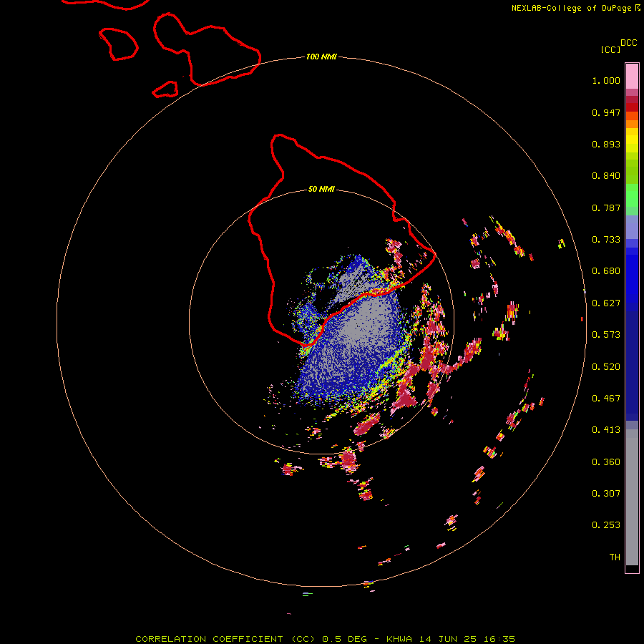Click the DCC label above the color scale
This screenshot has height=644, width=644.
tap(629, 43)
